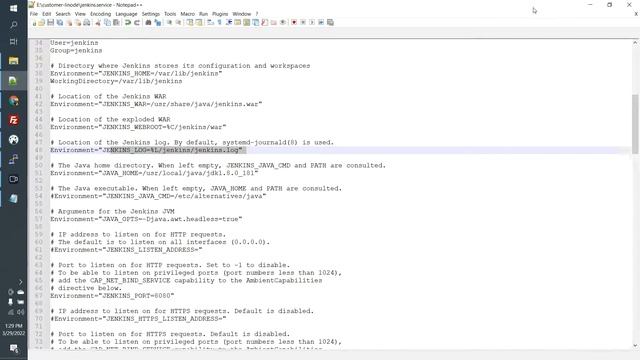This screenshot has width=640, height=360.
Task: Create a new document with the New toolbar icon
Action: [34, 23]
